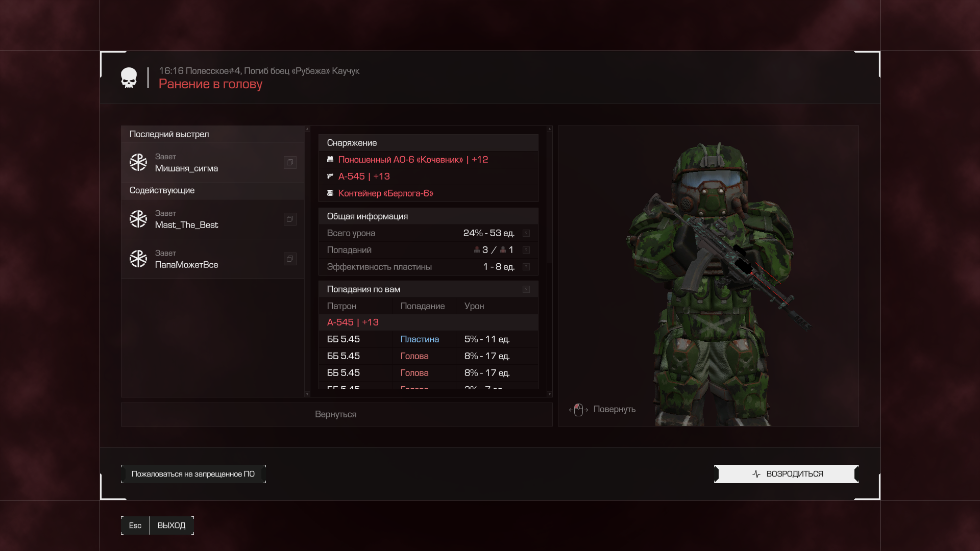Viewport: 980px width, 551px height.
Task: Report cheats via Пожаловаться на запрещенное ПО
Action: (193, 474)
